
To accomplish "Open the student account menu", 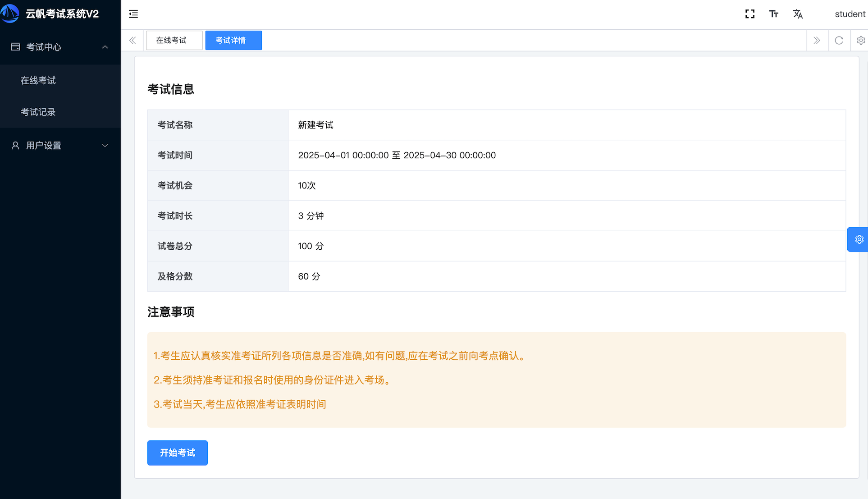I will click(x=850, y=14).
